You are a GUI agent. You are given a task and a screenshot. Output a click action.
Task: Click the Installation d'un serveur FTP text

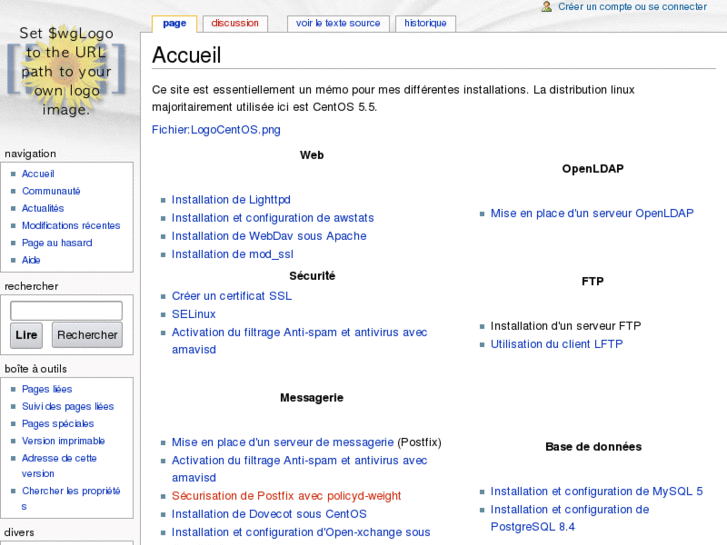tap(566, 326)
